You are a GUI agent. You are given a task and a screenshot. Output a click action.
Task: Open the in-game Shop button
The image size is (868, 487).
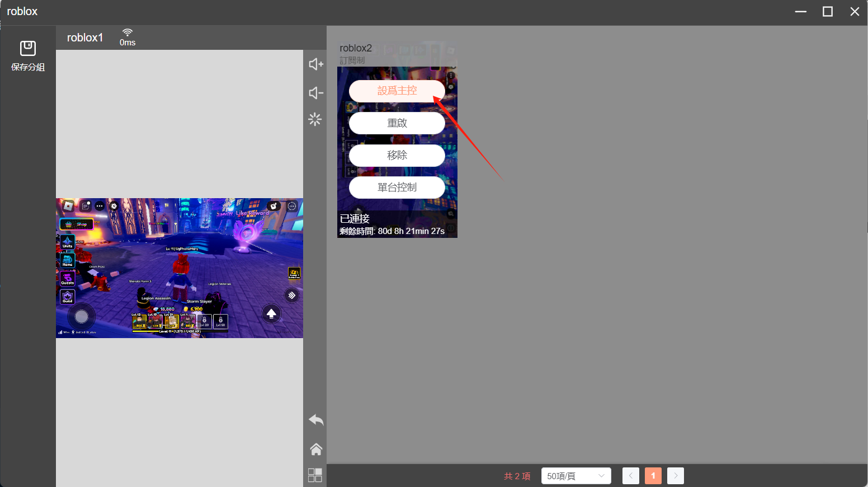(77, 224)
